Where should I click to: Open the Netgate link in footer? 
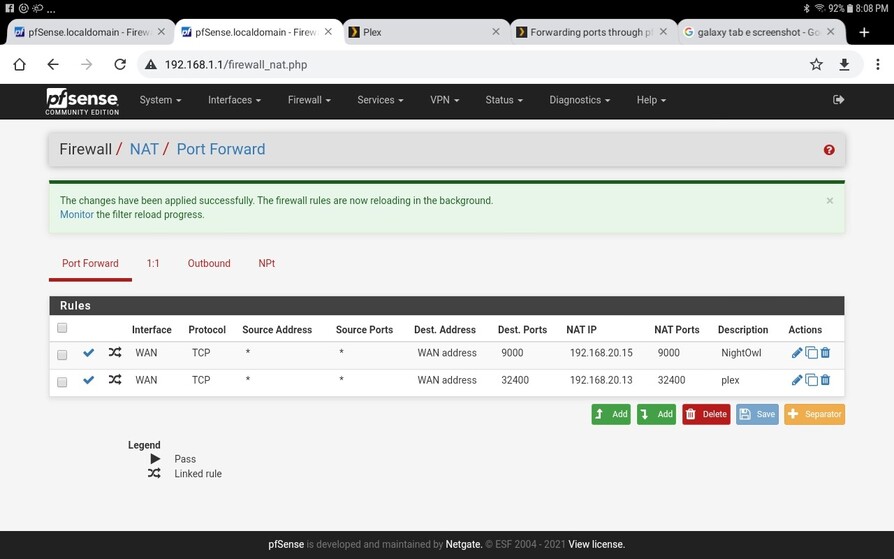tap(464, 544)
